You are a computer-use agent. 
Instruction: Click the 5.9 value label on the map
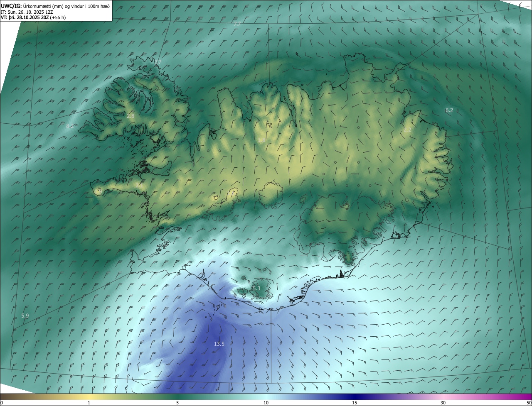(x=25, y=316)
